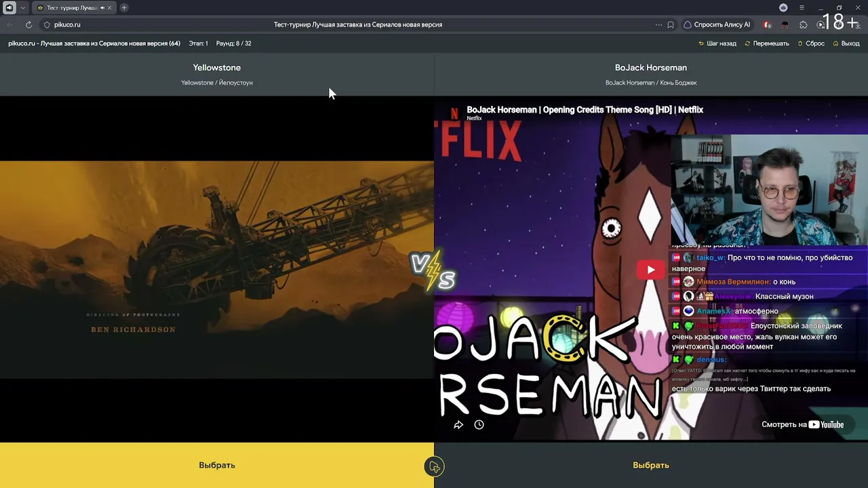The width and height of the screenshot is (868, 488).
Task: Bookmark this page with the bookmark icon
Action: click(671, 24)
